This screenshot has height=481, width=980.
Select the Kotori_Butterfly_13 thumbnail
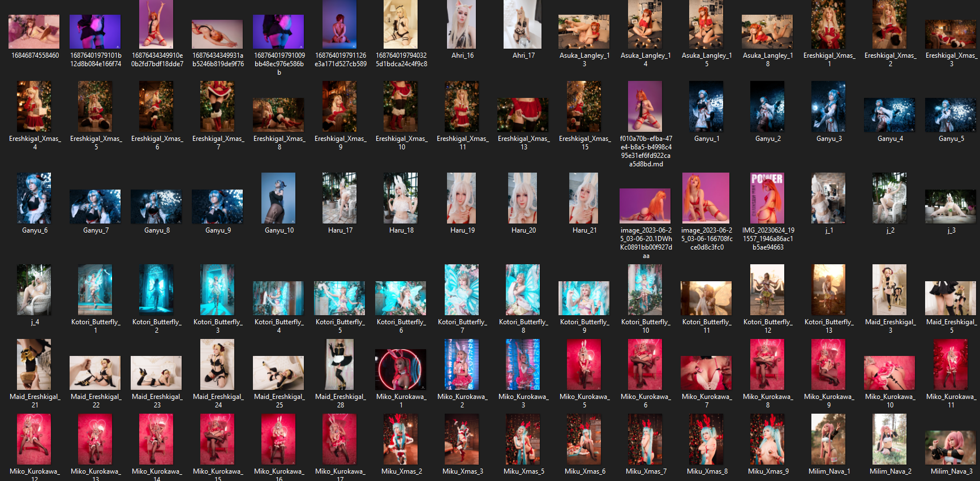tap(829, 290)
